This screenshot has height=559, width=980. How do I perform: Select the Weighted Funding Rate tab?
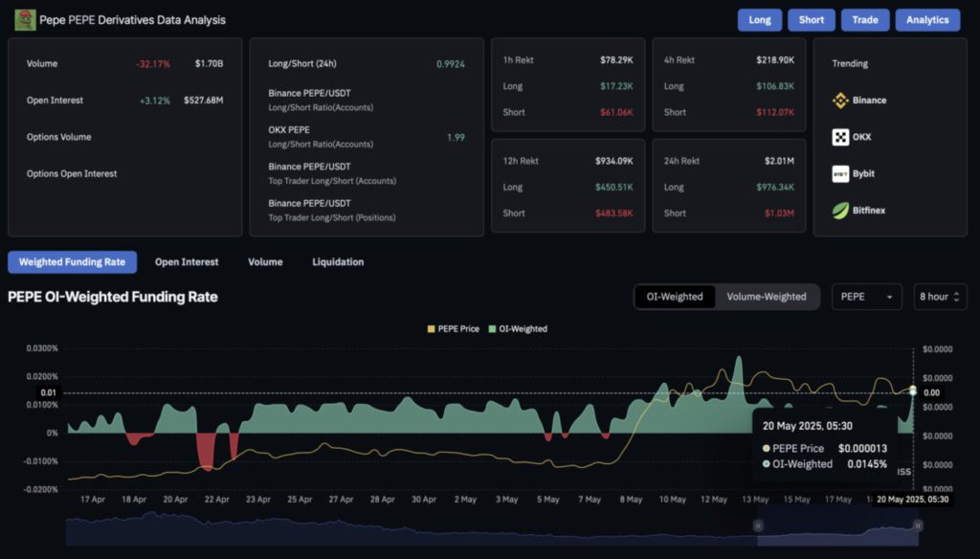point(72,262)
